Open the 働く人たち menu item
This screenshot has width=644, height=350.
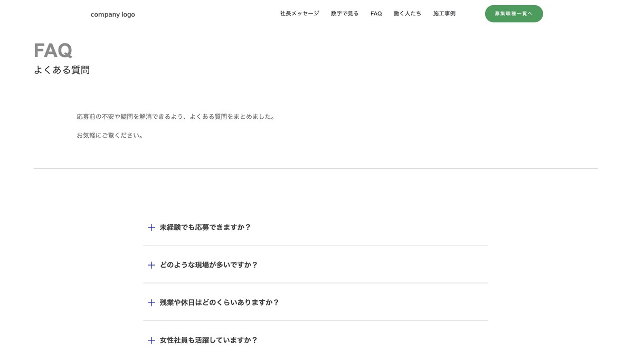407,13
